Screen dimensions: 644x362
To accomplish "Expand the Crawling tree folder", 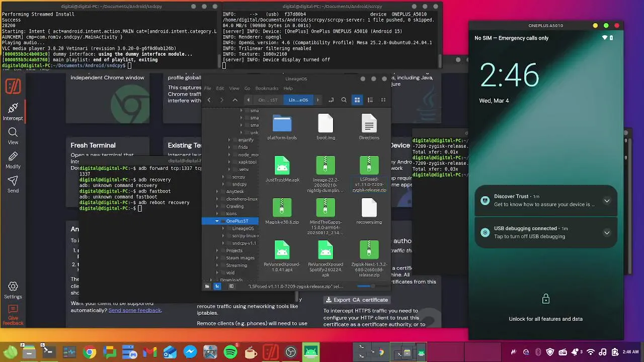I will click(x=217, y=206).
